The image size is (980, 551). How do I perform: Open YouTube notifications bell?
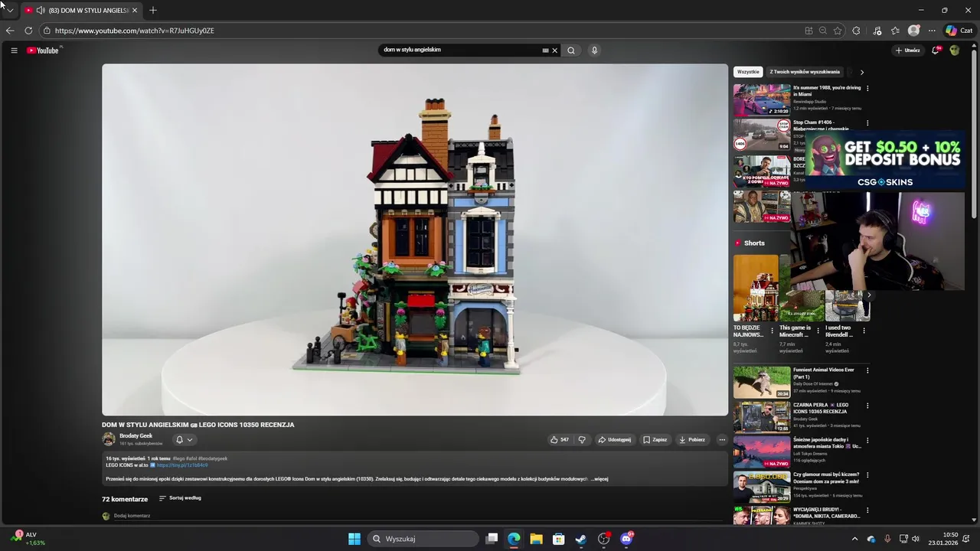[x=936, y=51]
